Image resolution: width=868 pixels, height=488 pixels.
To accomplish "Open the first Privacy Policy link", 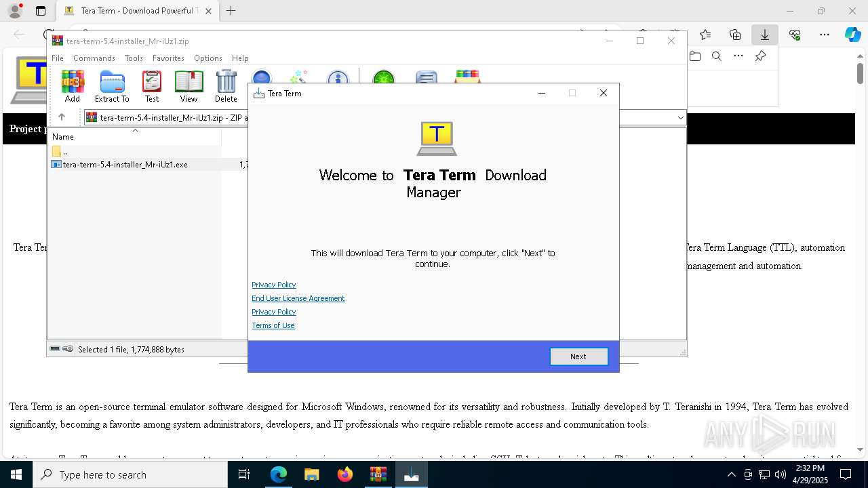I will [274, 285].
